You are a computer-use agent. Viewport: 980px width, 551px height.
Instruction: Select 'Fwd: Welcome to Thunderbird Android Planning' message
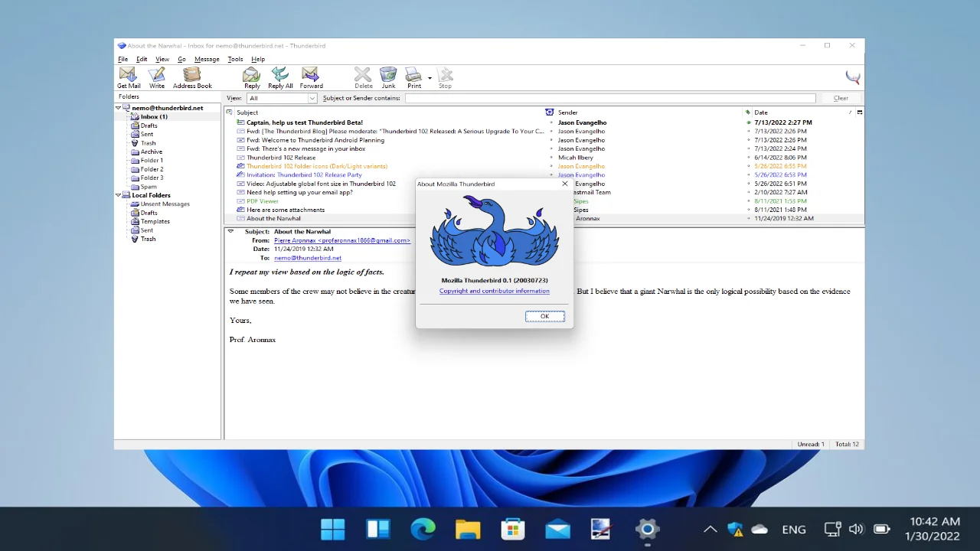tap(315, 140)
